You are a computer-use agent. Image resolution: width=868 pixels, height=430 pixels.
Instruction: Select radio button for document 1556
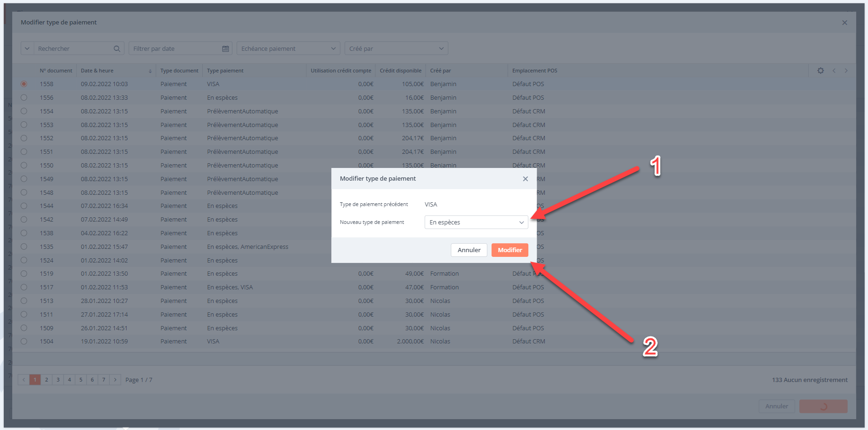tap(24, 97)
